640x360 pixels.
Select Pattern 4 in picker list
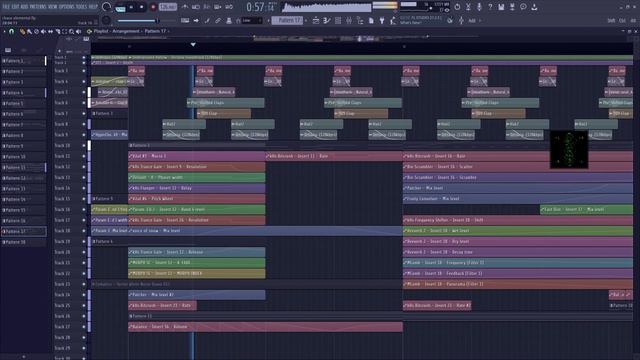(x=23, y=93)
